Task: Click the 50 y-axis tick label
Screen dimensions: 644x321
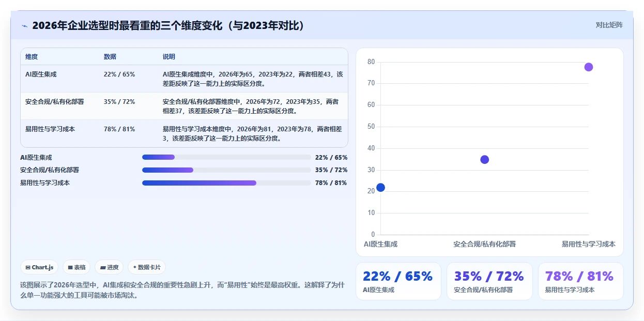Action: click(371, 127)
